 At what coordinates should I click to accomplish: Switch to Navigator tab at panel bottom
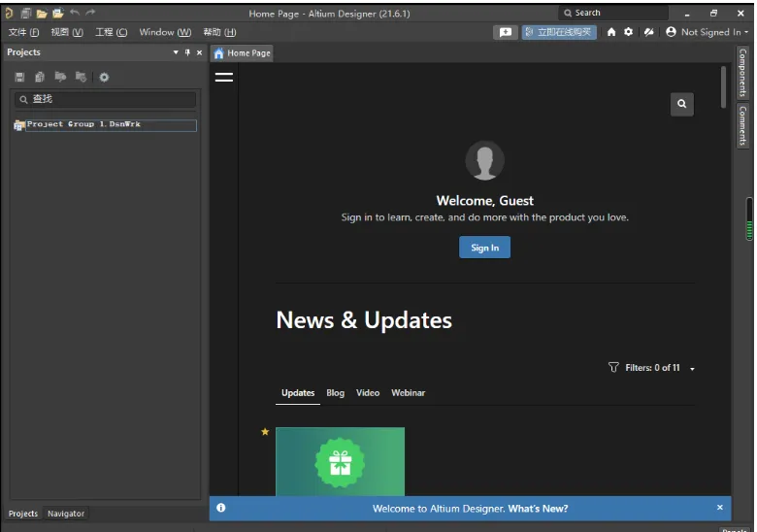pos(66,514)
